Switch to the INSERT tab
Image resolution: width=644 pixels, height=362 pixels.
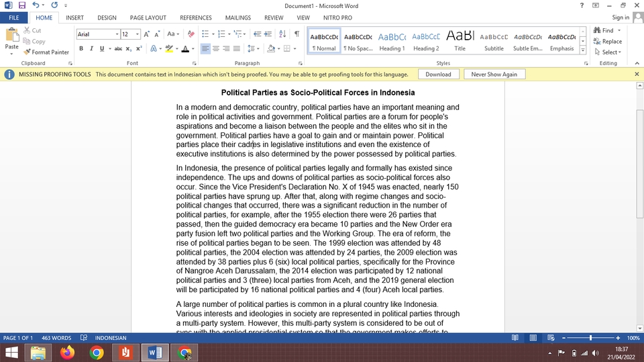74,17
